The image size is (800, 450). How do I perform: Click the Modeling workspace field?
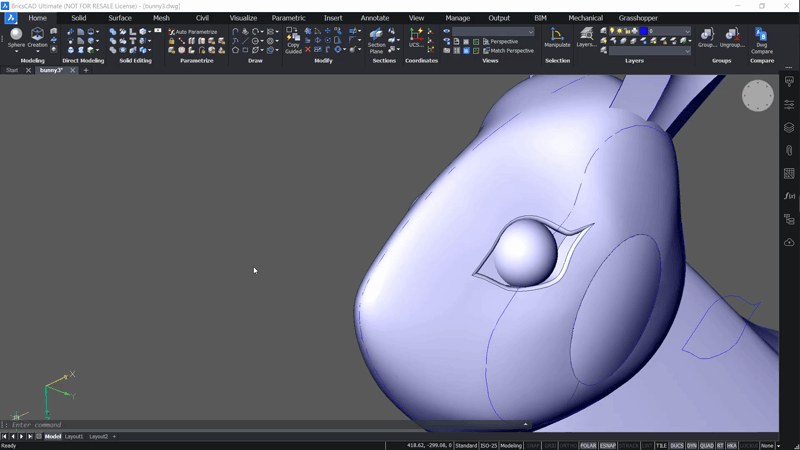(511, 446)
